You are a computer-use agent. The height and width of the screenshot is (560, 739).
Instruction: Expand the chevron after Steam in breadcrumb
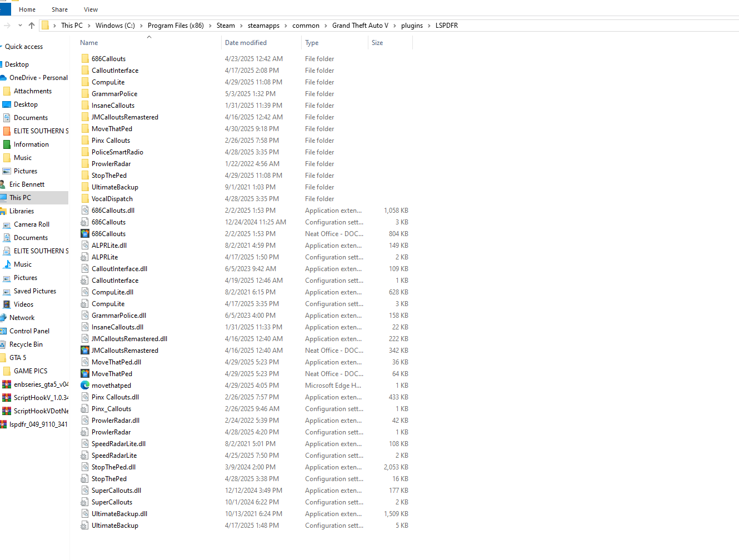tap(241, 26)
